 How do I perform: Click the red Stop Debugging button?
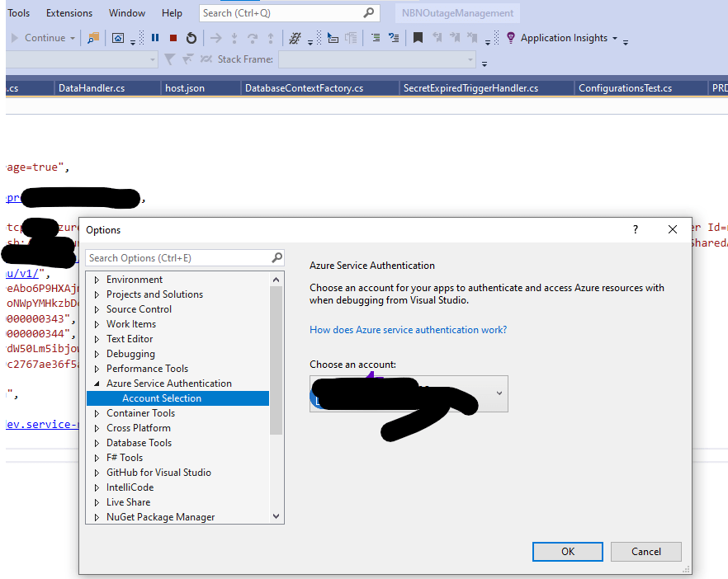tap(173, 38)
